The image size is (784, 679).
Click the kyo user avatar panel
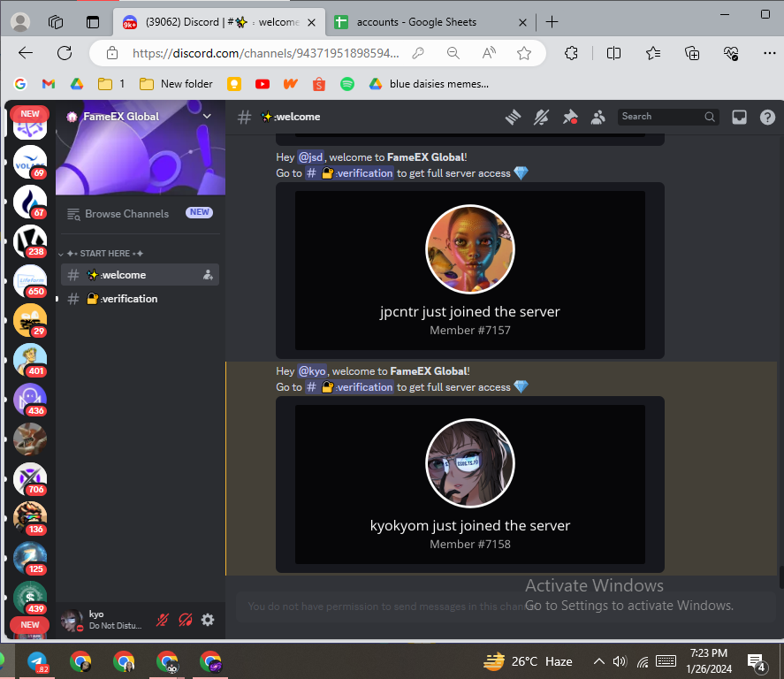click(103, 620)
